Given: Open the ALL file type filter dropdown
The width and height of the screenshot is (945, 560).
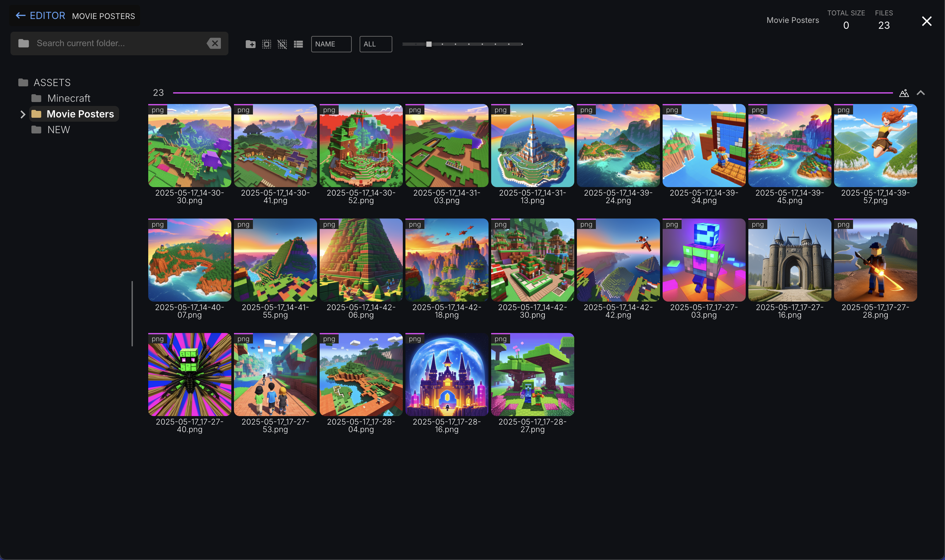Looking at the screenshot, I should pos(376,44).
